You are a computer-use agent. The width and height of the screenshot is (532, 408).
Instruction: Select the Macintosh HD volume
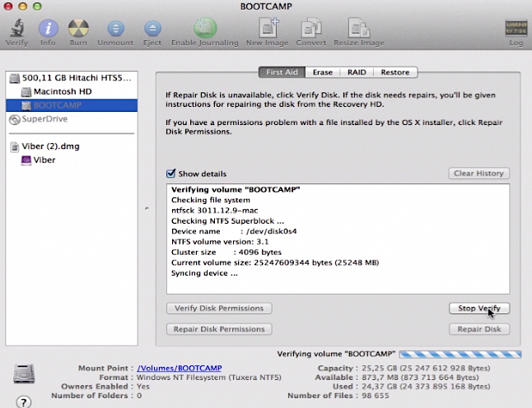click(x=72, y=91)
